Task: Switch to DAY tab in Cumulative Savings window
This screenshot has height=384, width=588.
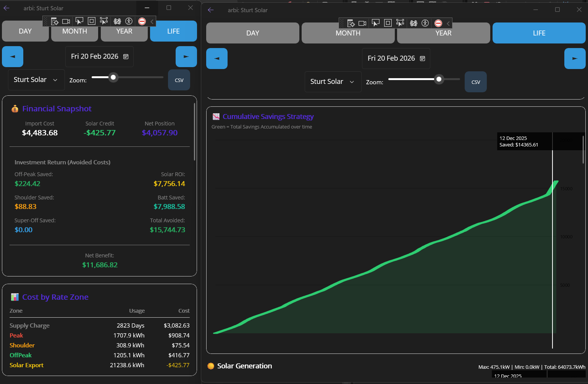Action: tap(253, 33)
